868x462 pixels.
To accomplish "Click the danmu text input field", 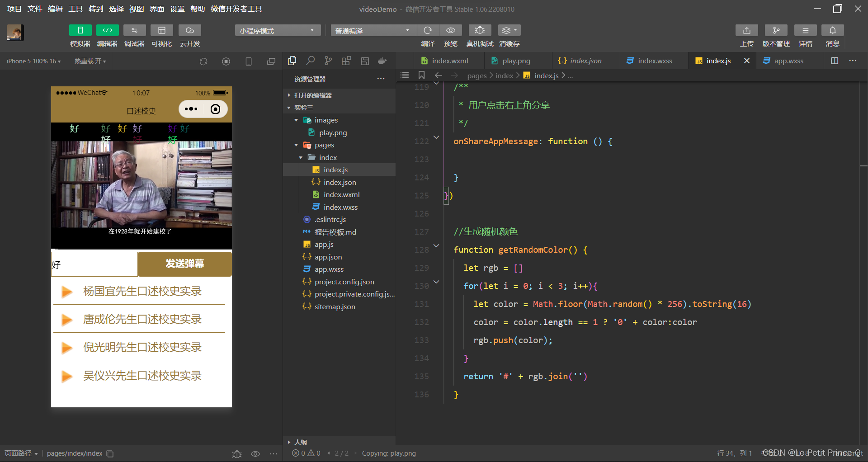I will (x=94, y=264).
